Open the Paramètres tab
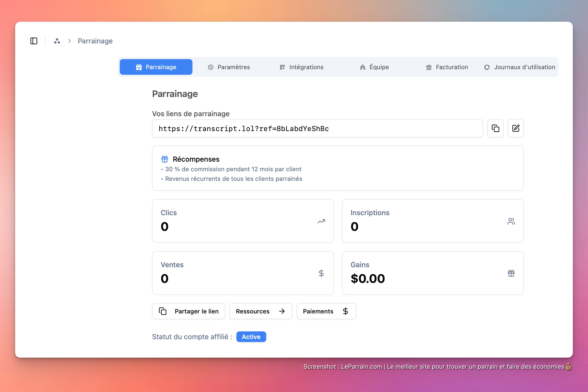 tap(229, 67)
